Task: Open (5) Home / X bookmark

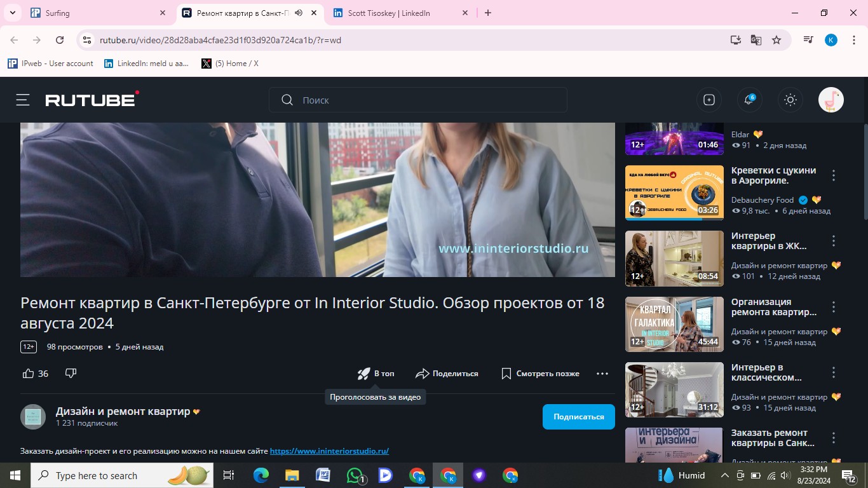Action: [230, 64]
